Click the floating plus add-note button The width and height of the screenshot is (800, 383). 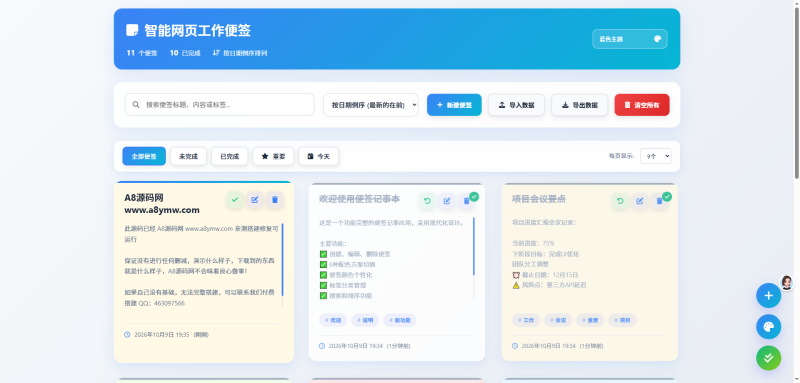point(768,295)
